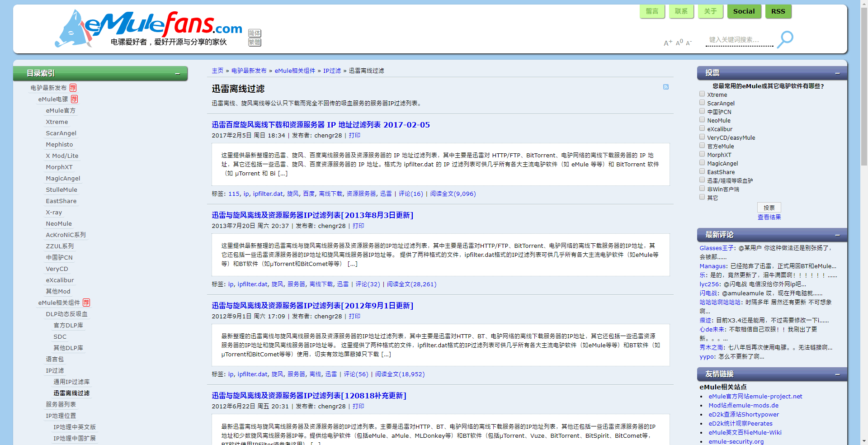Switch to Traditional Chinese with 繁體 icon
This screenshot has width=868, height=445.
(x=255, y=42)
